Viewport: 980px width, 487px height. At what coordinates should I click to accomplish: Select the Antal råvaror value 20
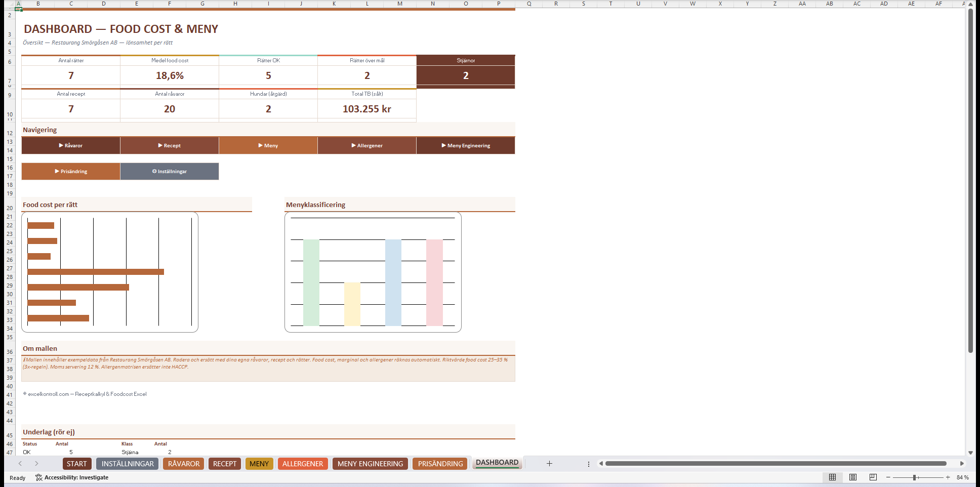click(x=170, y=109)
